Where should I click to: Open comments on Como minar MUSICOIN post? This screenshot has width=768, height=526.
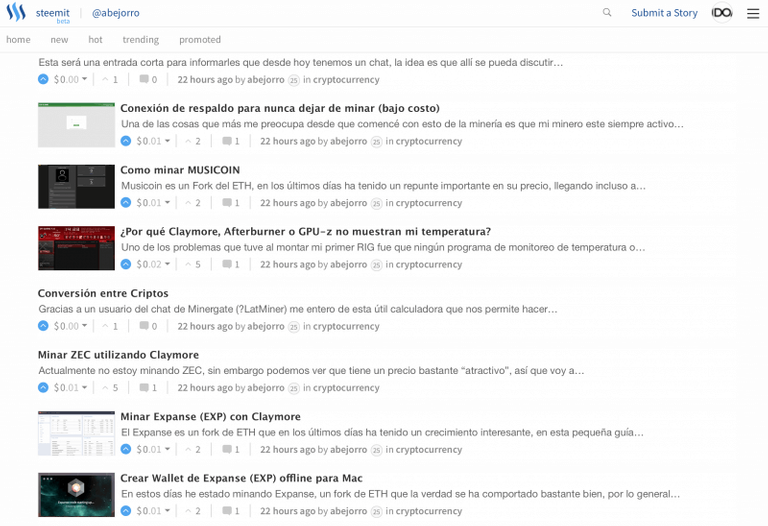[231, 203]
